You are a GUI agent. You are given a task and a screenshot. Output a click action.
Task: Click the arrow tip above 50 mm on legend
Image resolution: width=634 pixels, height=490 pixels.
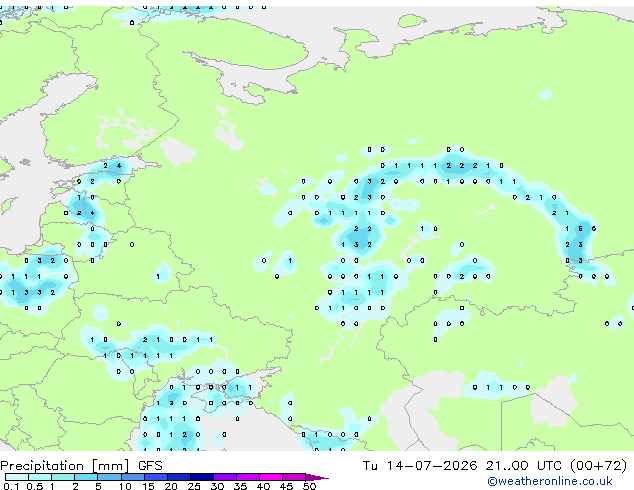coord(318,477)
